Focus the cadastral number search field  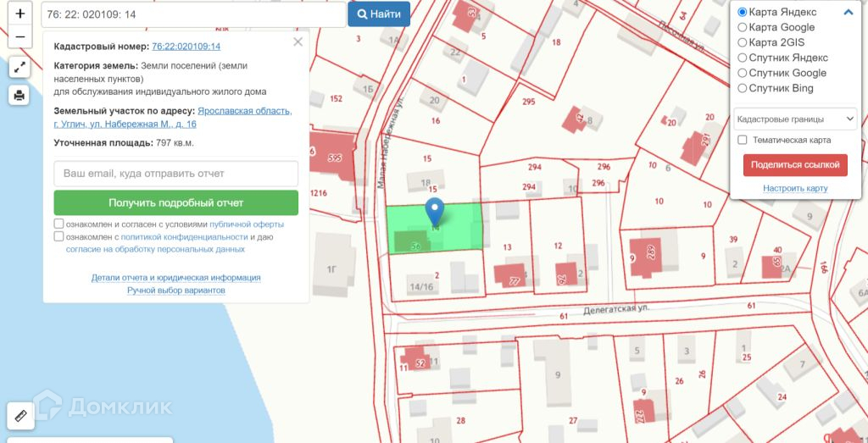pyautogui.click(x=193, y=14)
